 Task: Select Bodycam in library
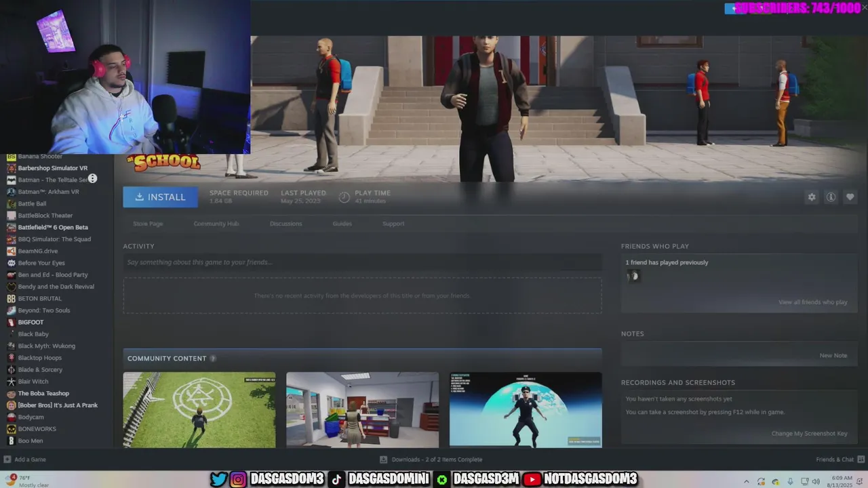(31, 418)
